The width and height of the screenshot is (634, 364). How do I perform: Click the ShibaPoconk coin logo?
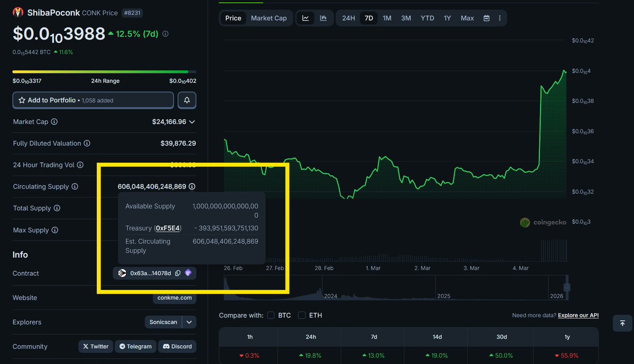tap(18, 12)
